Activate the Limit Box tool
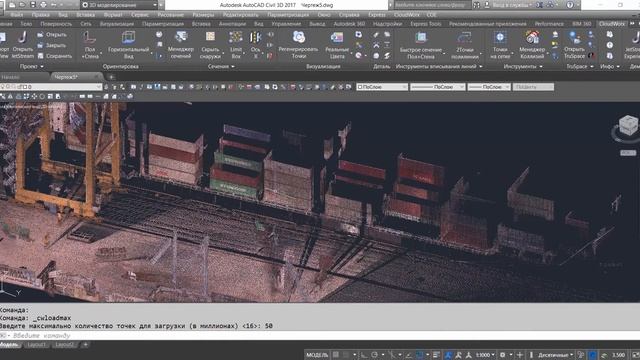This screenshot has height=360, width=640. coord(236,44)
